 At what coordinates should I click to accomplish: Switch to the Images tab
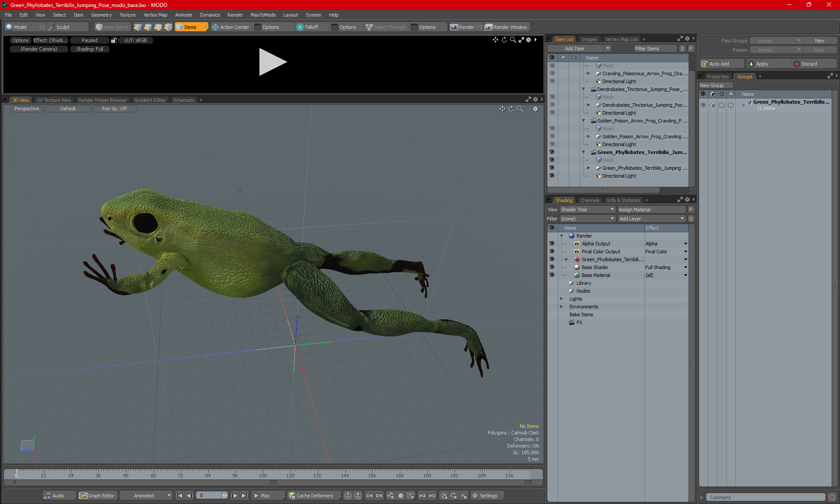pos(589,39)
